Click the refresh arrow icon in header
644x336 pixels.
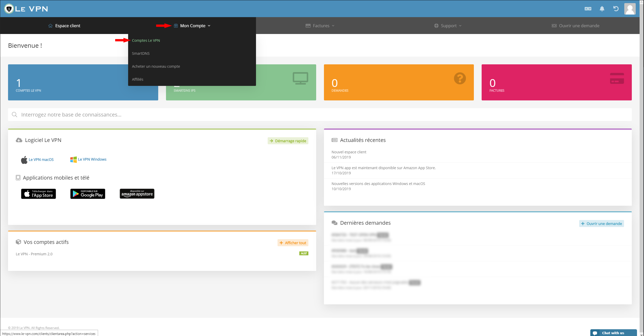click(x=616, y=9)
